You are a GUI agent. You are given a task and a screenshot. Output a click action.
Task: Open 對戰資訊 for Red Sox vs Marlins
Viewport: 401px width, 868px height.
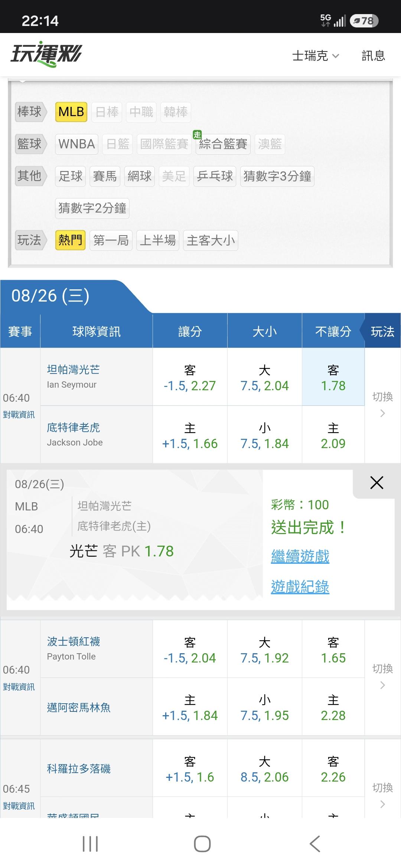click(x=19, y=687)
